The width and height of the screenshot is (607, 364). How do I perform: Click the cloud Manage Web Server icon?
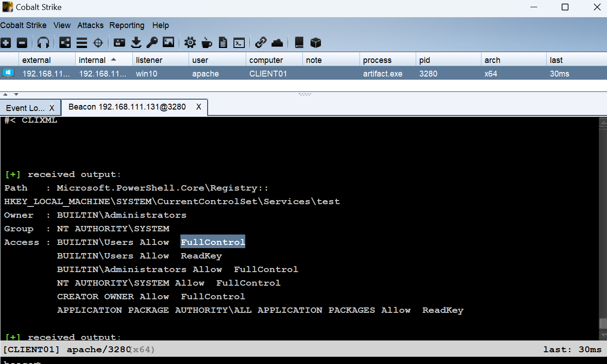277,43
